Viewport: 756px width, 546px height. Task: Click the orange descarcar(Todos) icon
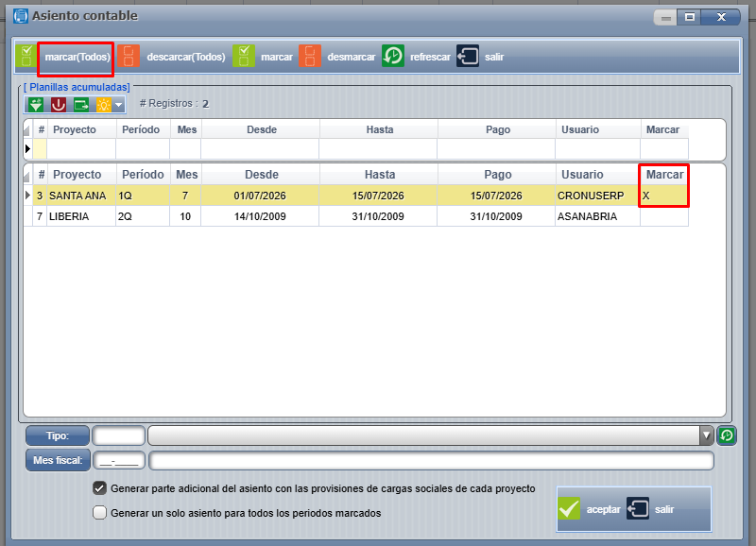click(x=129, y=57)
